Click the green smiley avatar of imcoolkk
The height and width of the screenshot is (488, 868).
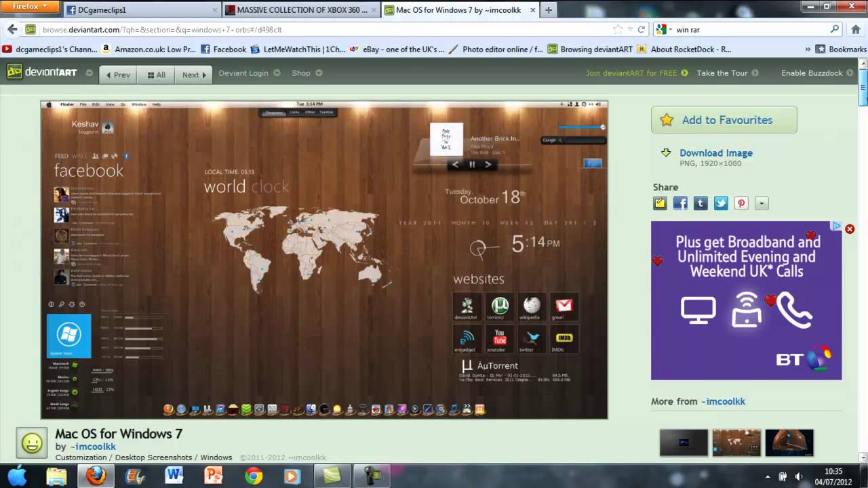click(31, 443)
